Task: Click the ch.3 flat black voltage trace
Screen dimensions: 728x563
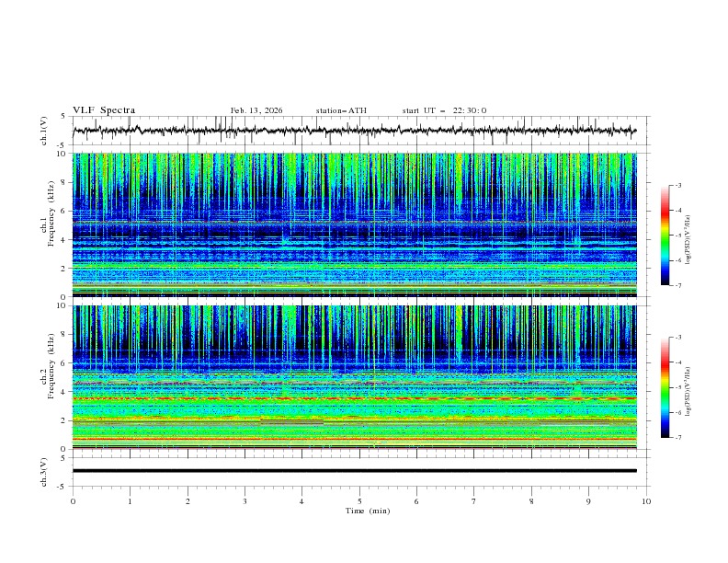Action: point(358,471)
